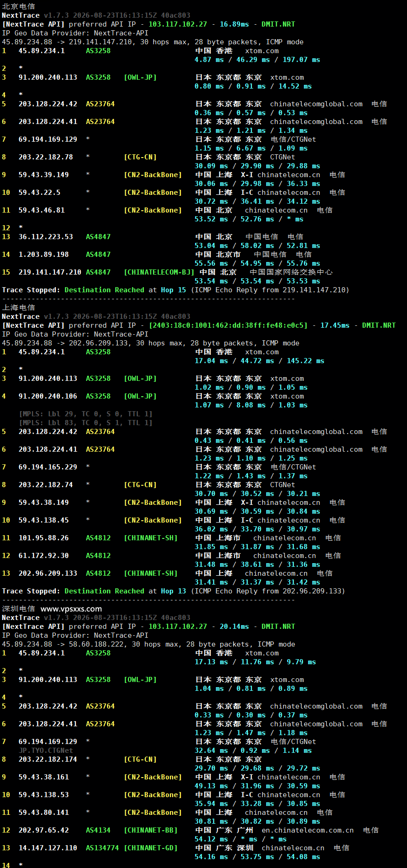Image resolution: width=407 pixels, height=868 pixels.
Task: Click the en.chinatelecom.com.cn domain
Action: 307,830
